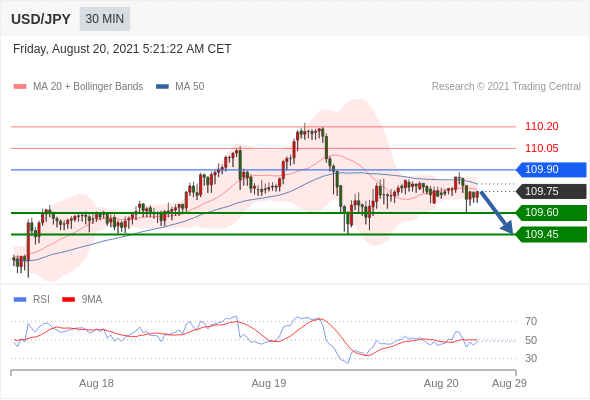
Task: Select the 109.90 blue pivot price tag
Action: pyautogui.click(x=551, y=170)
